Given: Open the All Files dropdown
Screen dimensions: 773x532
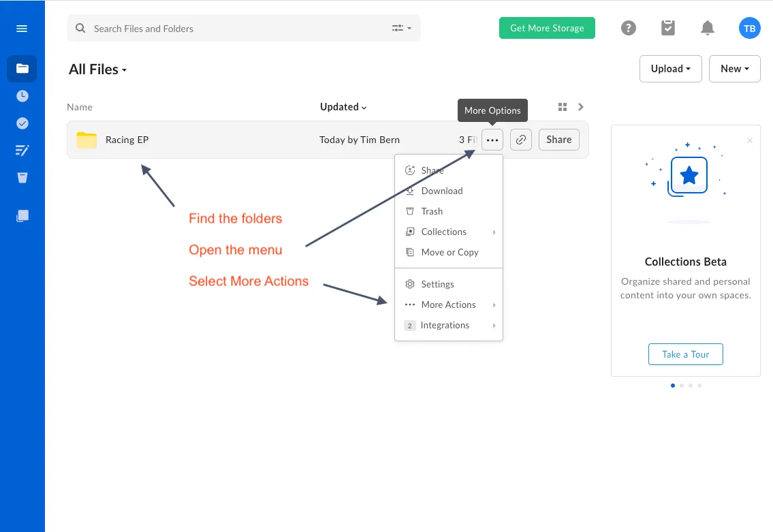Looking at the screenshot, I should pyautogui.click(x=97, y=69).
